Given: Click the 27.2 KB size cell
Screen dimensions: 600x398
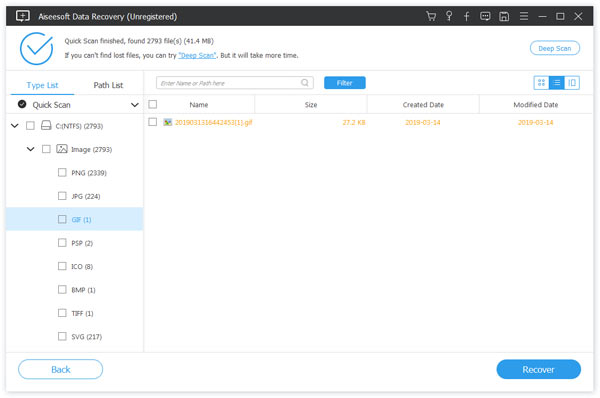Looking at the screenshot, I should tap(354, 122).
